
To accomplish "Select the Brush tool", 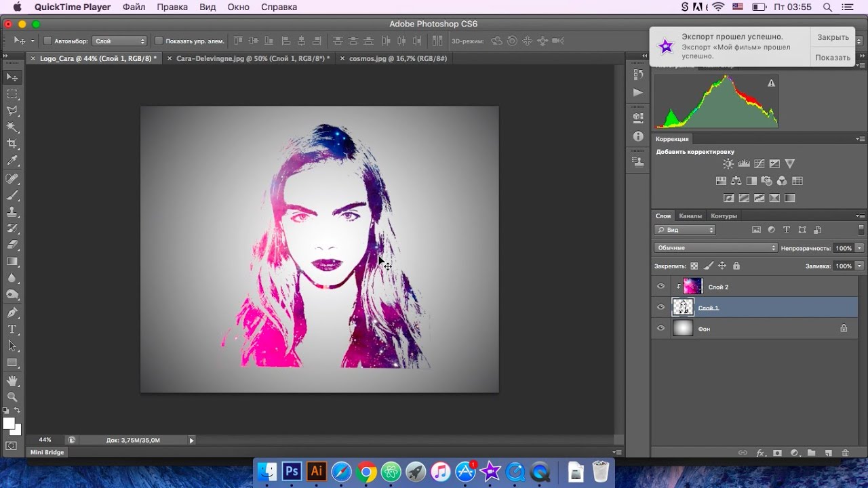I will point(12,195).
